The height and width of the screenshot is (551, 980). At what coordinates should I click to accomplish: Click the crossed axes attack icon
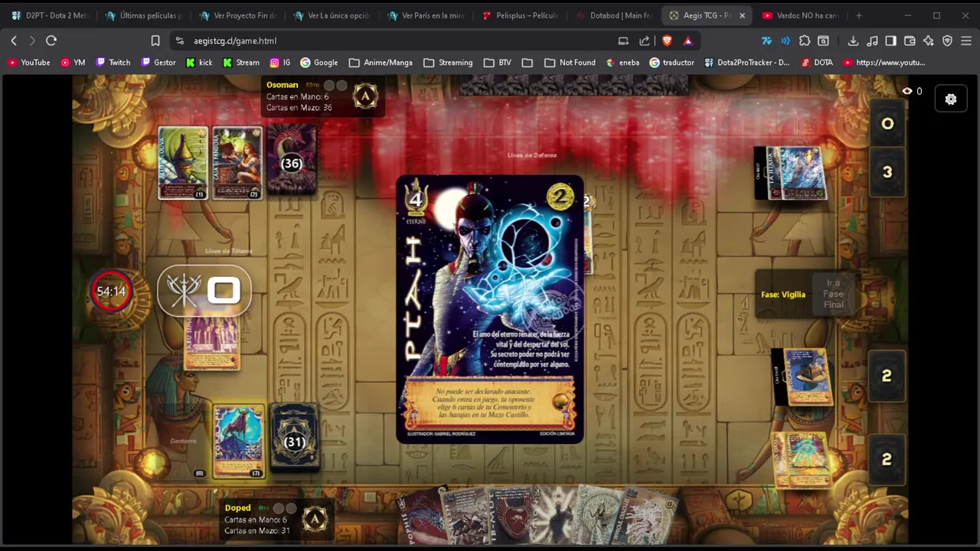(184, 291)
